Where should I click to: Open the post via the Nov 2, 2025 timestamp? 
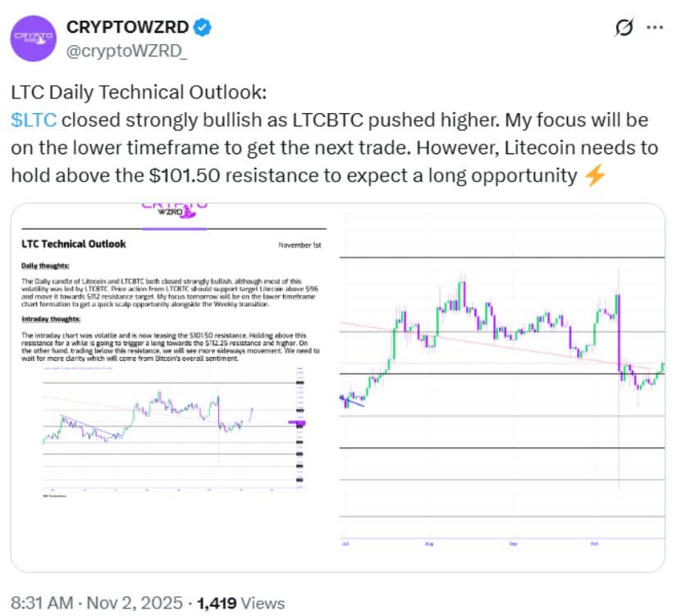(95, 603)
